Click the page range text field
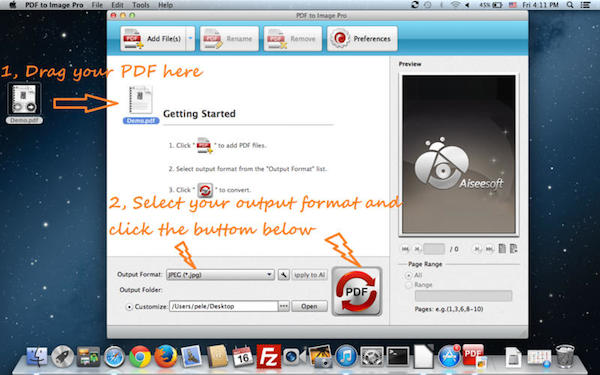This screenshot has height=375, width=600. [x=463, y=296]
